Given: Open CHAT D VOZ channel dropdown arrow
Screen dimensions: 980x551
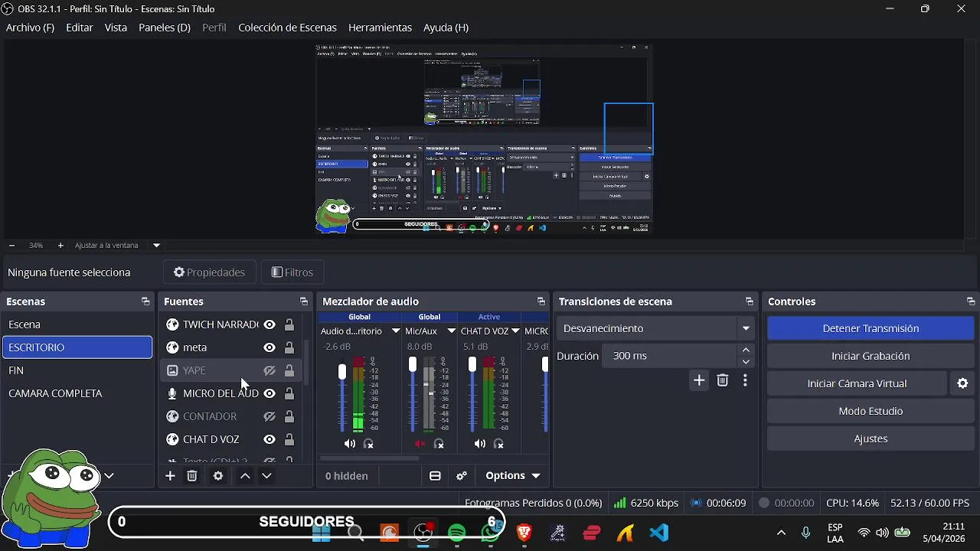Looking at the screenshot, I should pos(516,331).
